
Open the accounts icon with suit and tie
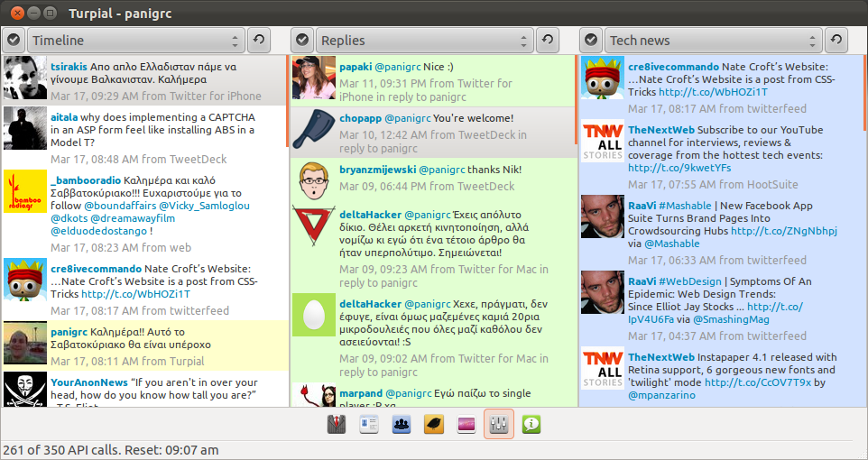click(x=337, y=425)
